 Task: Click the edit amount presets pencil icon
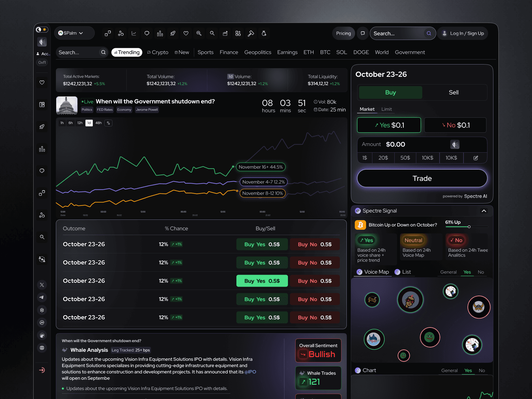476,158
